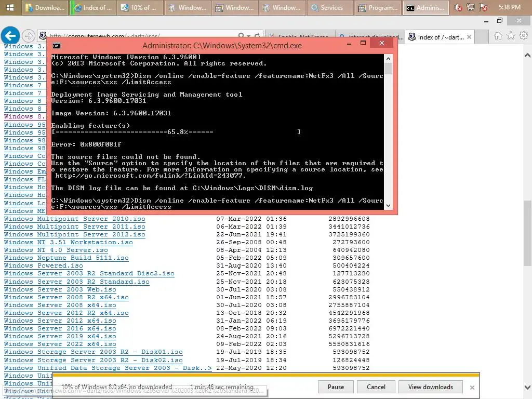Cancel the Windows 8.0 x64.iso download
This screenshot has width=532, height=399.
pos(376,387)
